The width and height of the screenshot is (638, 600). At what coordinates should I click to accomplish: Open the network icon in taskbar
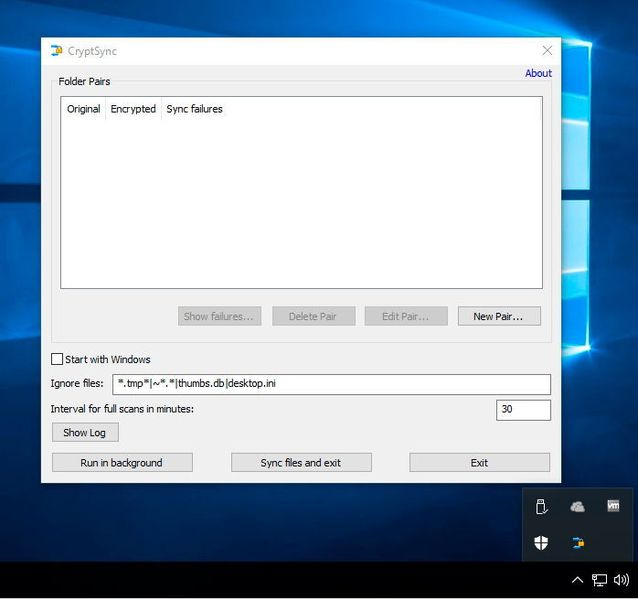[x=599, y=580]
